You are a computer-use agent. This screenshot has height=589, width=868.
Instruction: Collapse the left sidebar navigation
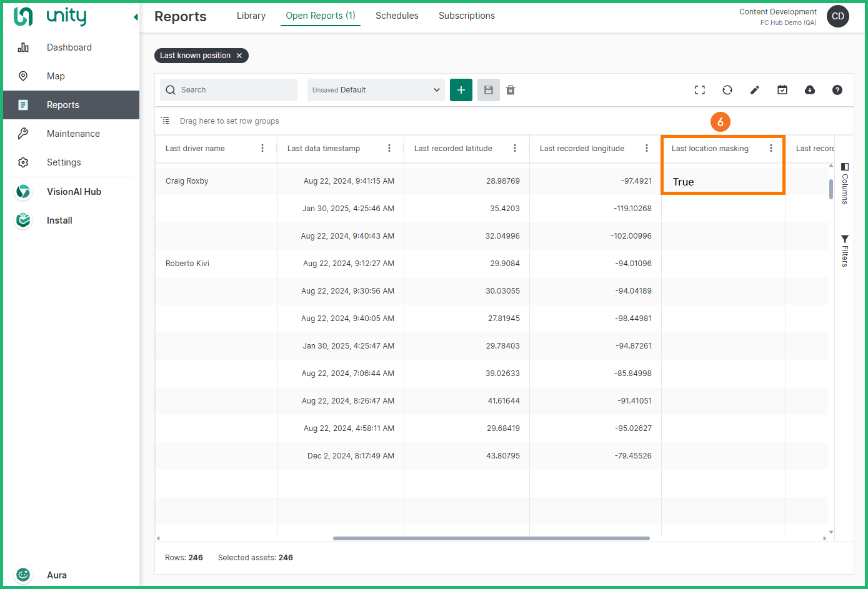click(136, 17)
